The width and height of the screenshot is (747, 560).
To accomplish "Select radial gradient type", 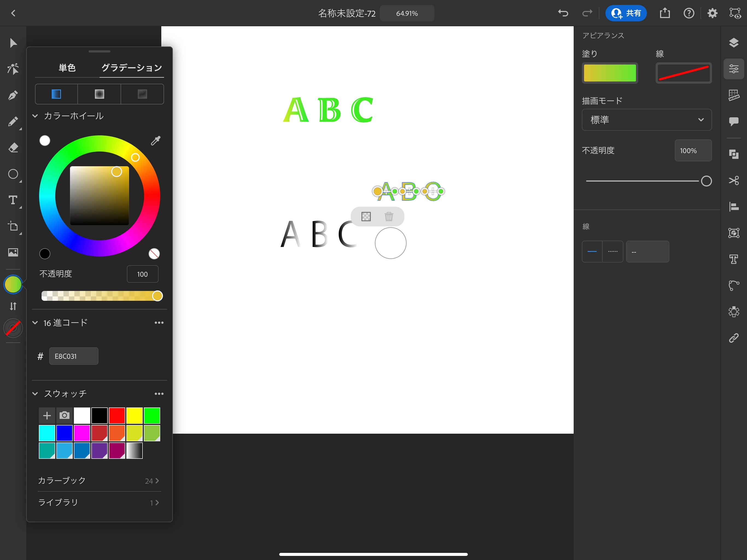I will pos(99,94).
